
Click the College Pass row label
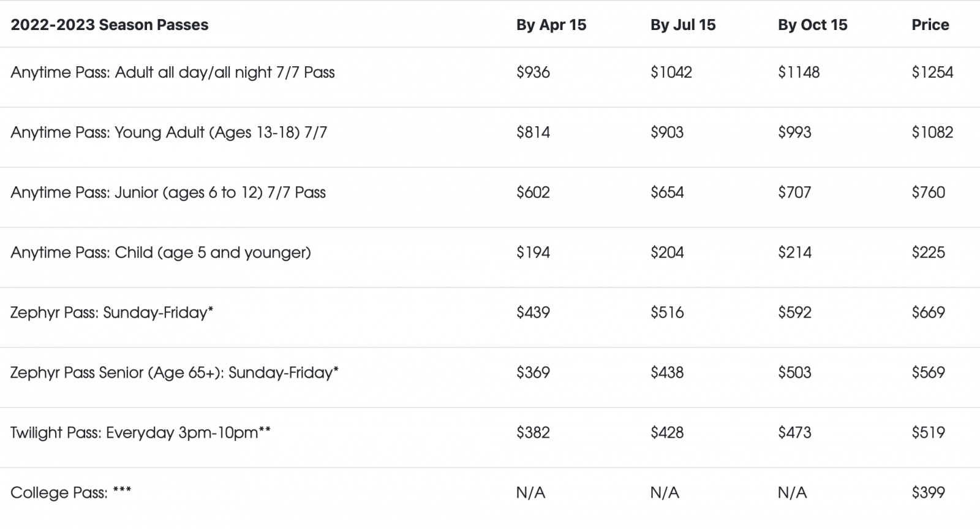(x=71, y=493)
